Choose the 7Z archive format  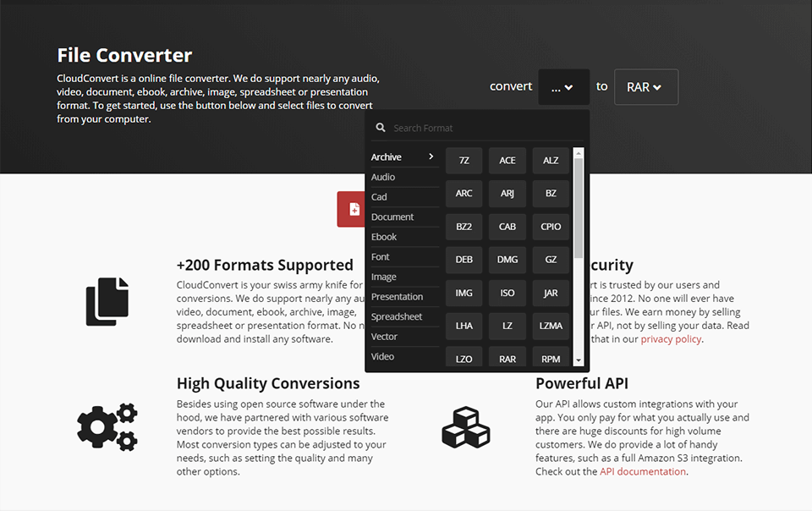click(x=464, y=160)
